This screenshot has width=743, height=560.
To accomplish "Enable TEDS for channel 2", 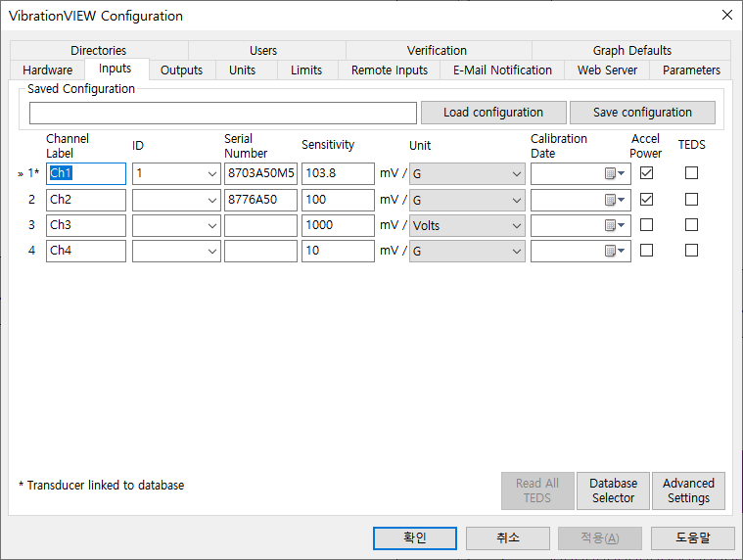I will [x=691, y=200].
